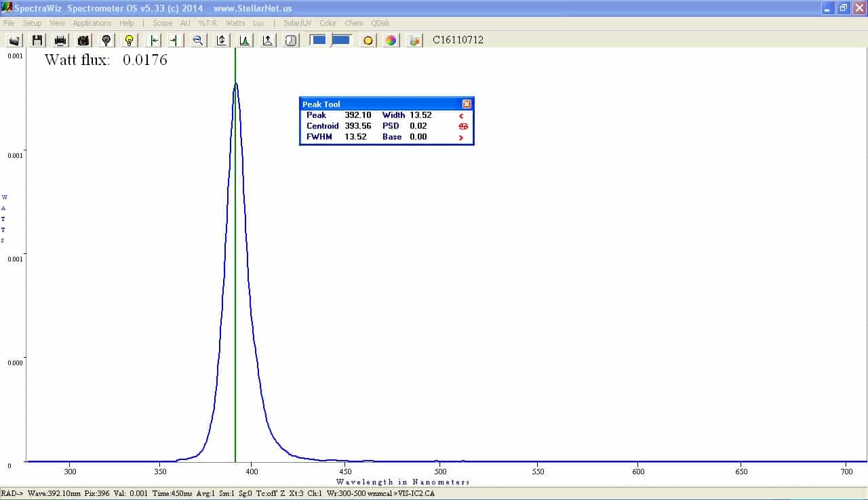This screenshot has height=500, width=868.
Task: Click the Watt flux 0.0176 readout
Action: pos(106,60)
